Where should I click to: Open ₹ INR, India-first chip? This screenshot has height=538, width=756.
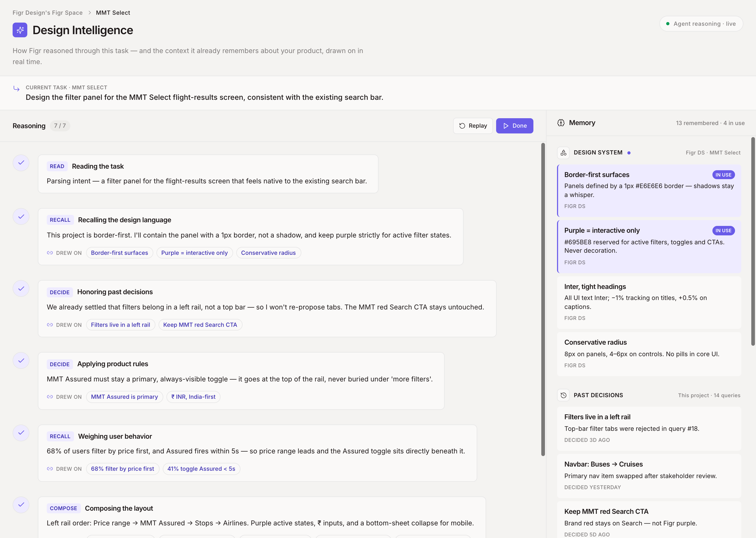(193, 397)
